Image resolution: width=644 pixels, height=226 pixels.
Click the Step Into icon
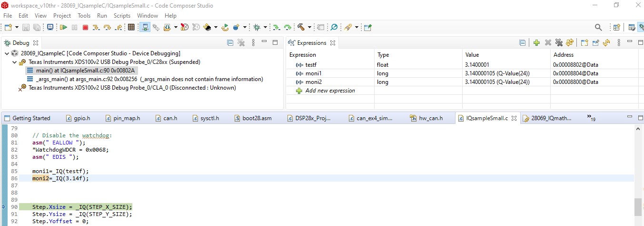[x=96, y=28]
